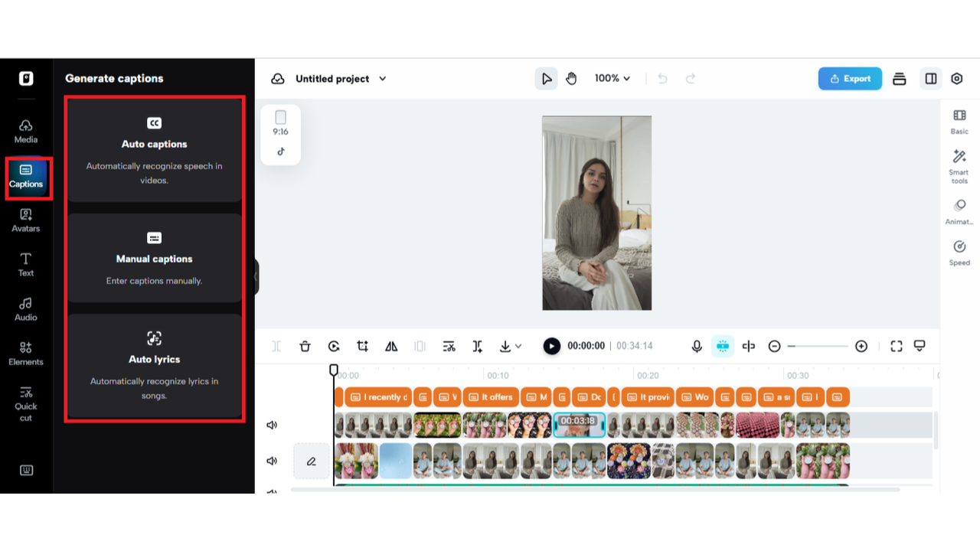Click the pencil edit cover button
The width and height of the screenshot is (980, 551).
(312, 461)
